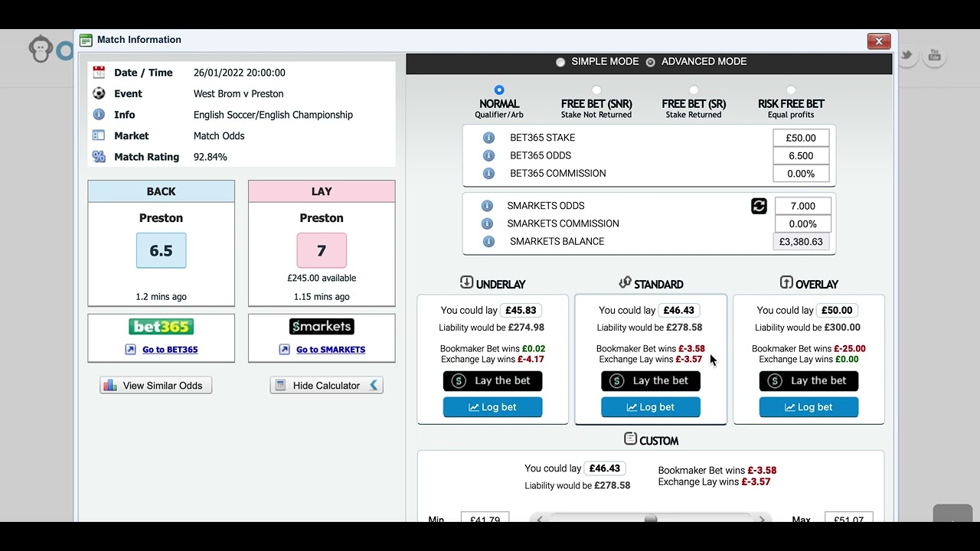The height and width of the screenshot is (551, 980).
Task: Click the Custom lay amount £46.43
Action: click(605, 468)
